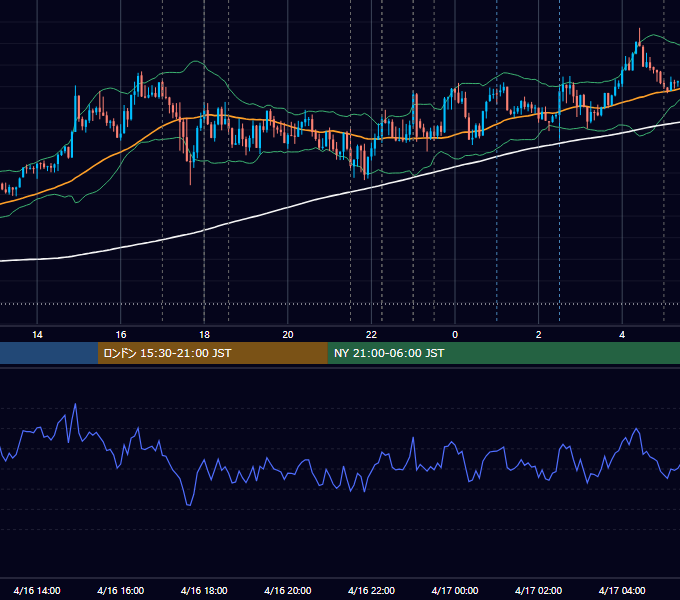Click the 4/16 22:00 time label

coord(372,590)
